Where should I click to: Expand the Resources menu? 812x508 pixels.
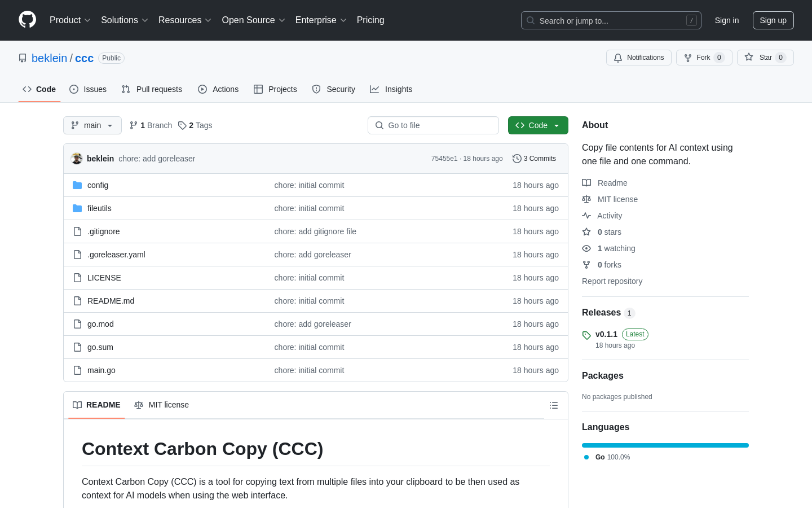coord(185,20)
